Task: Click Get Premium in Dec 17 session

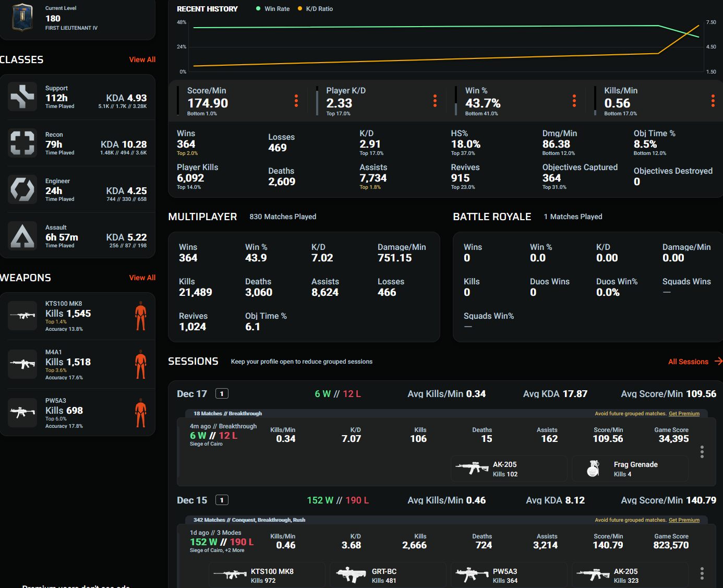Action: [x=684, y=413]
